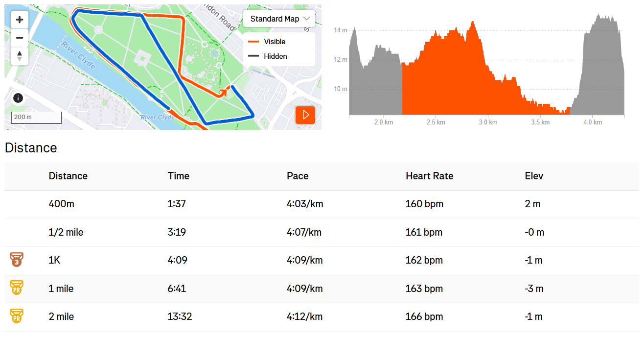Click the 1 mile PR medal icon
644x341 pixels.
(x=17, y=288)
